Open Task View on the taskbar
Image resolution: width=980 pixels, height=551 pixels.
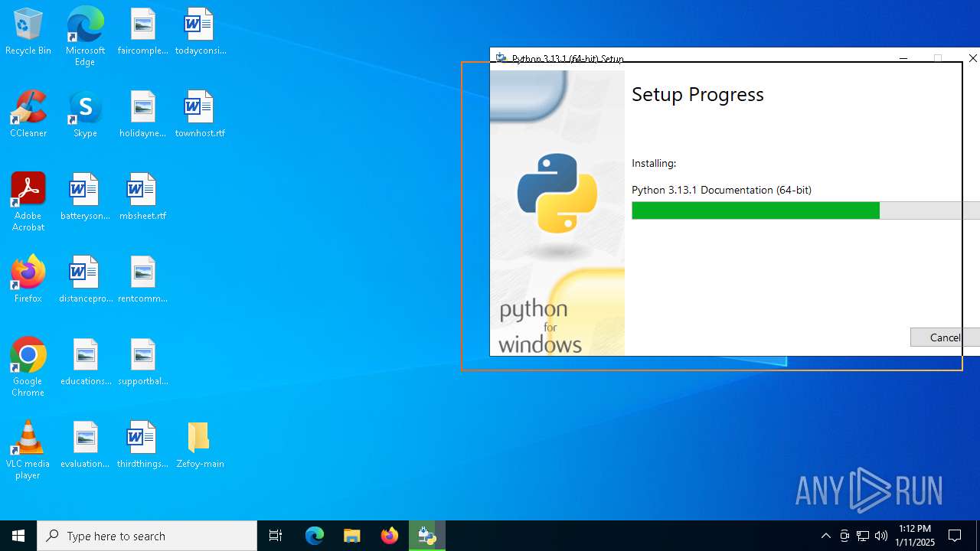click(x=276, y=536)
